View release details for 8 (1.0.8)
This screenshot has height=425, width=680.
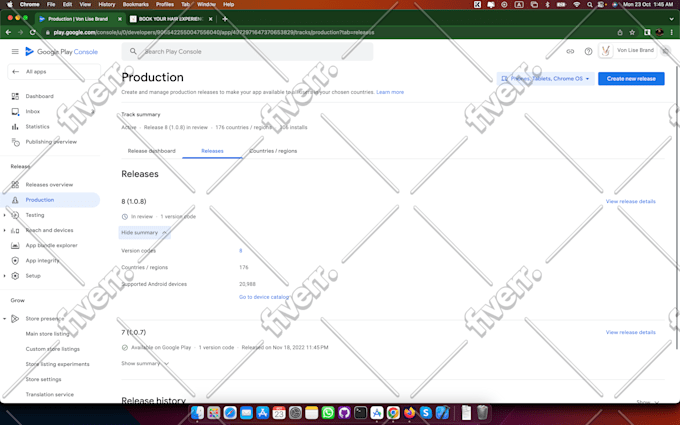click(631, 202)
